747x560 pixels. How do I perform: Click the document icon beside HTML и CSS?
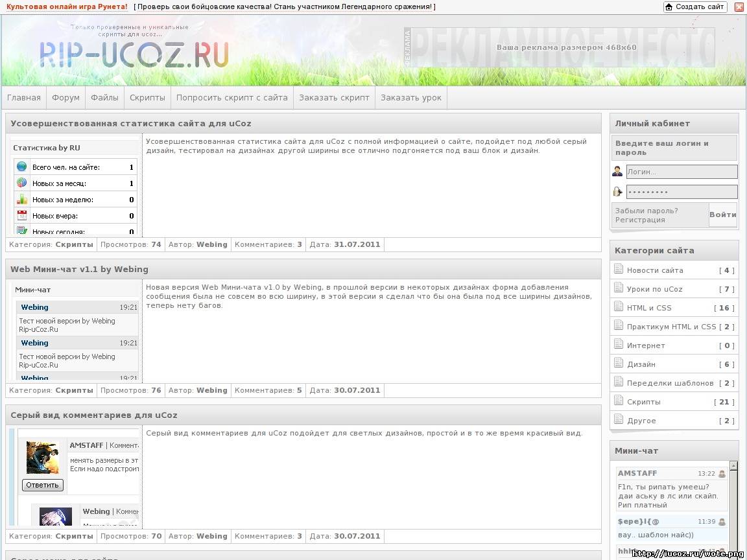coord(619,307)
